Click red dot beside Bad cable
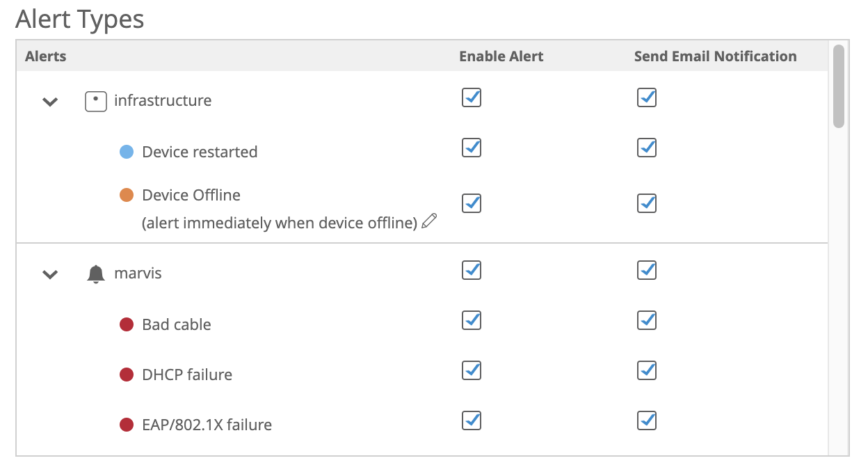Image resolution: width=868 pixels, height=472 pixels. [127, 324]
